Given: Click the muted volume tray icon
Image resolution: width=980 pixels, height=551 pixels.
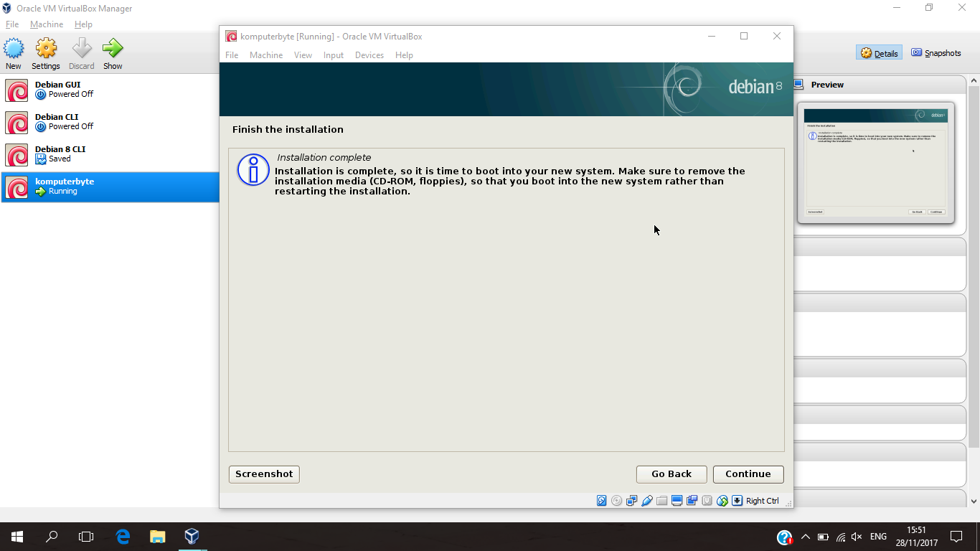Looking at the screenshot, I should pos(857,537).
